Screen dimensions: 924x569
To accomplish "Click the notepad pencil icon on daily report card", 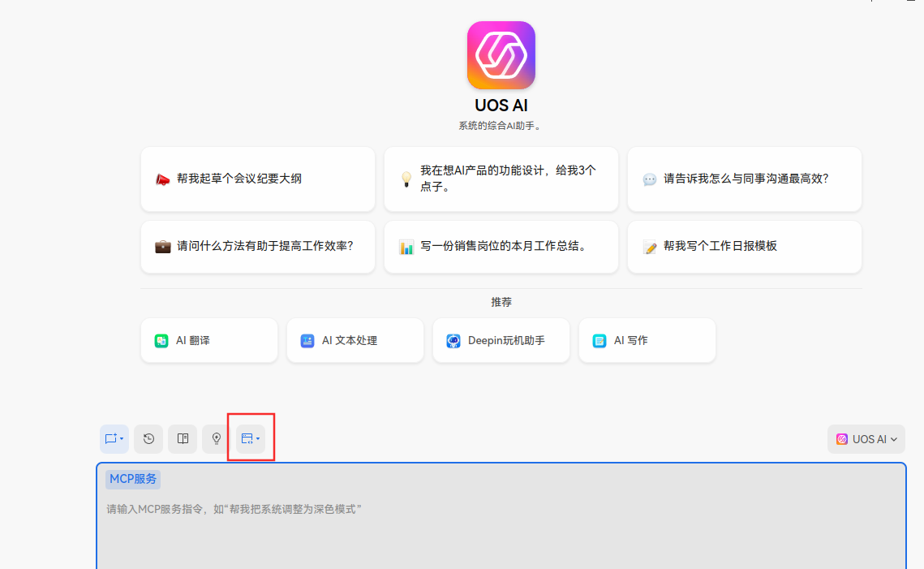I will (649, 247).
